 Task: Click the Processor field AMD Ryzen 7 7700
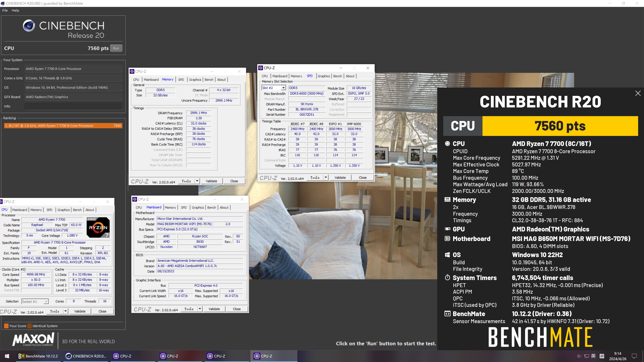pos(73,69)
